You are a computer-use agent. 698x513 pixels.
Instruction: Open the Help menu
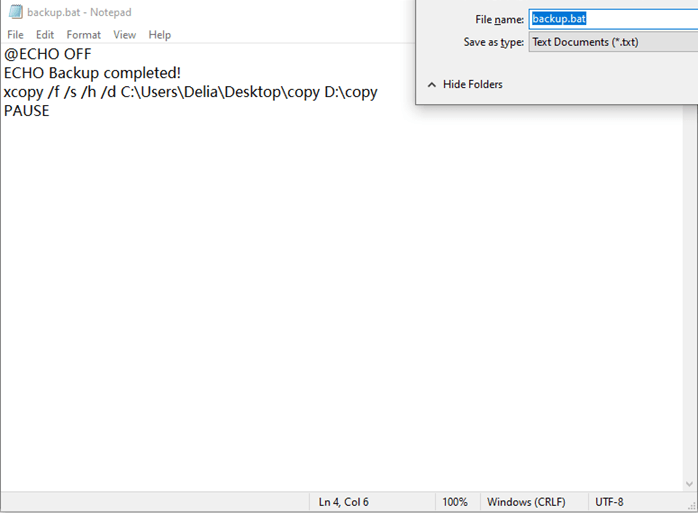(160, 35)
